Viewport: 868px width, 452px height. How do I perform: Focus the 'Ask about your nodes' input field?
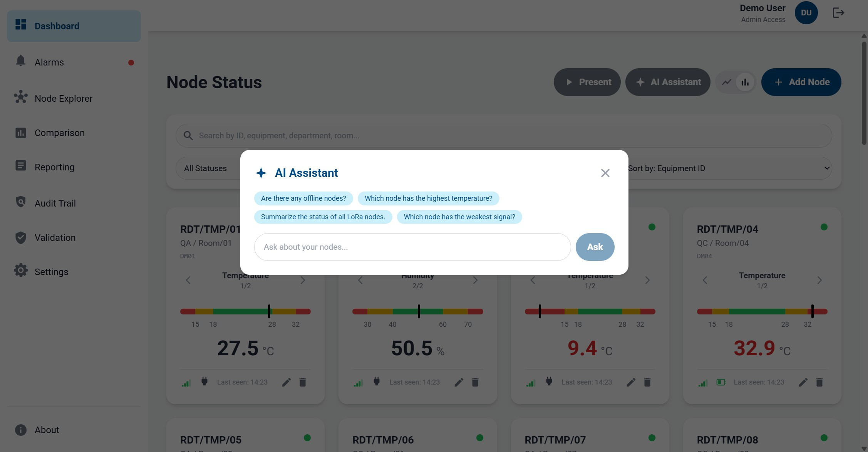click(x=412, y=247)
